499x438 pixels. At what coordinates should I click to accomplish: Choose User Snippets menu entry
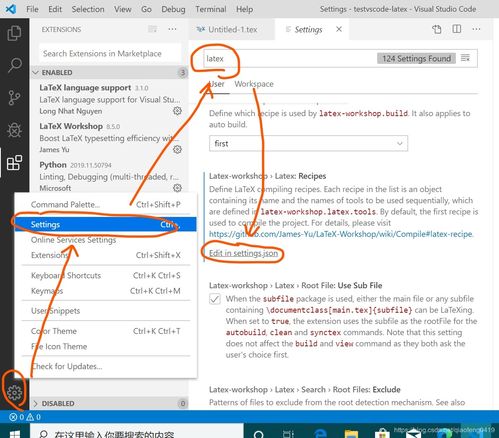[x=106, y=311]
